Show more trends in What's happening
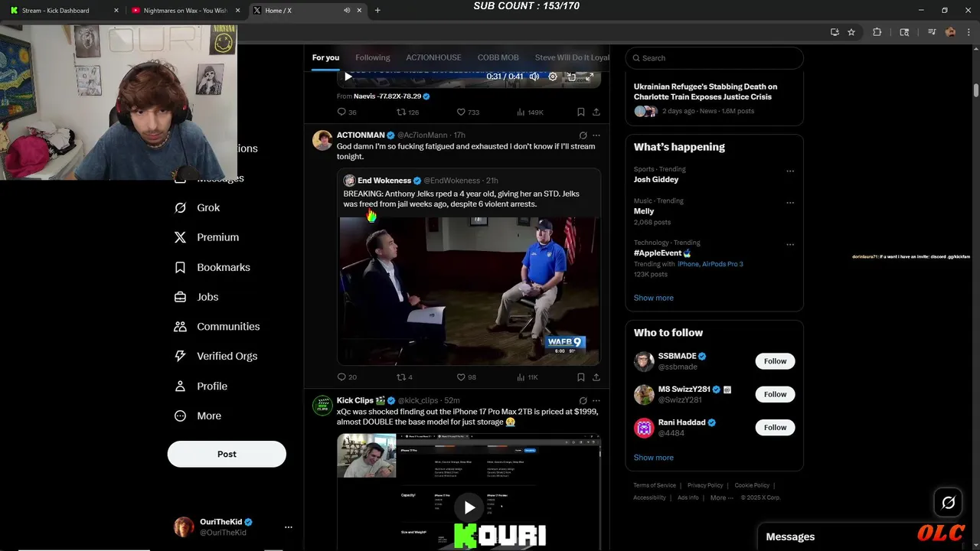 [653, 298]
